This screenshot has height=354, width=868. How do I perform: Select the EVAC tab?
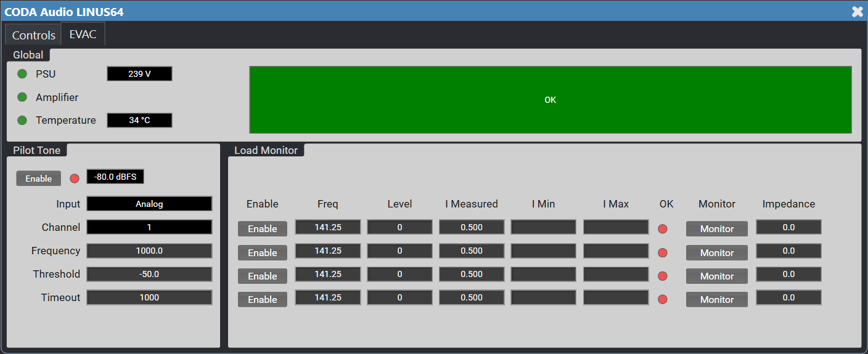[83, 34]
